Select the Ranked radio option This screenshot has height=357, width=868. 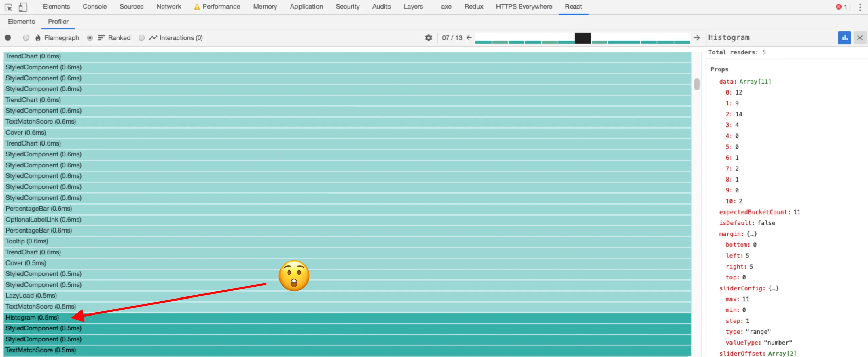coord(90,38)
